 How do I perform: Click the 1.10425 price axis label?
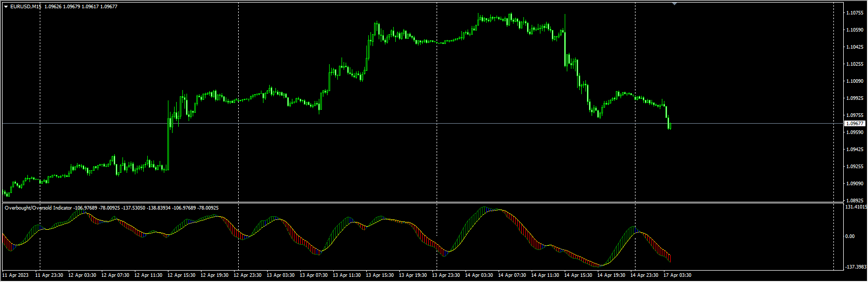(855, 47)
